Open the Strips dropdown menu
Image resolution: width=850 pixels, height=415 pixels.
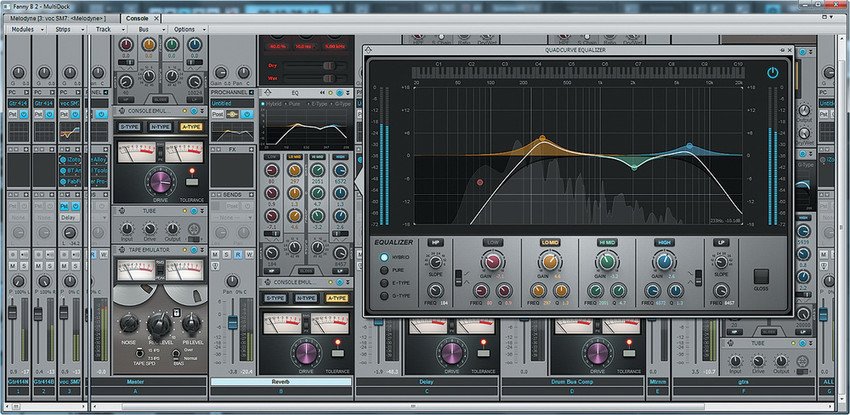point(62,29)
